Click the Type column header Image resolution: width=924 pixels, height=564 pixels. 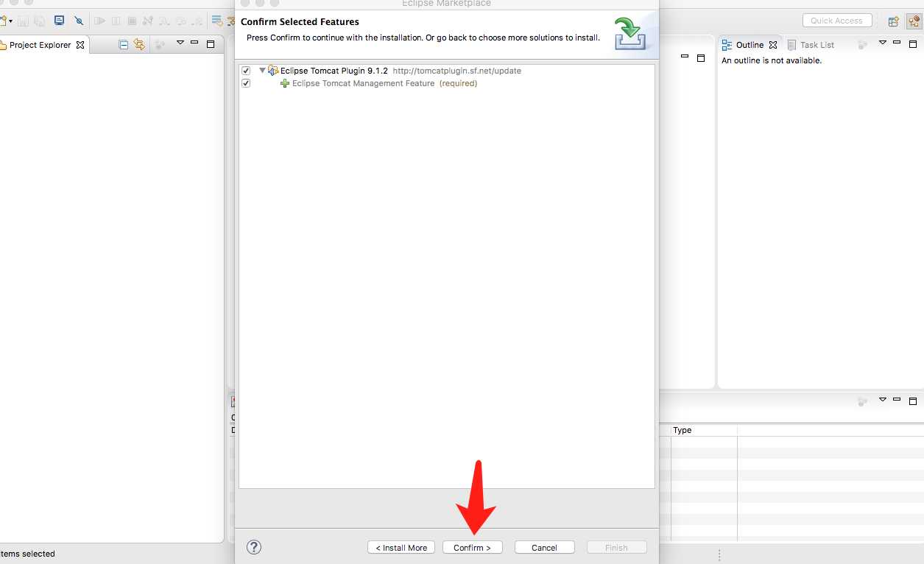click(704, 430)
